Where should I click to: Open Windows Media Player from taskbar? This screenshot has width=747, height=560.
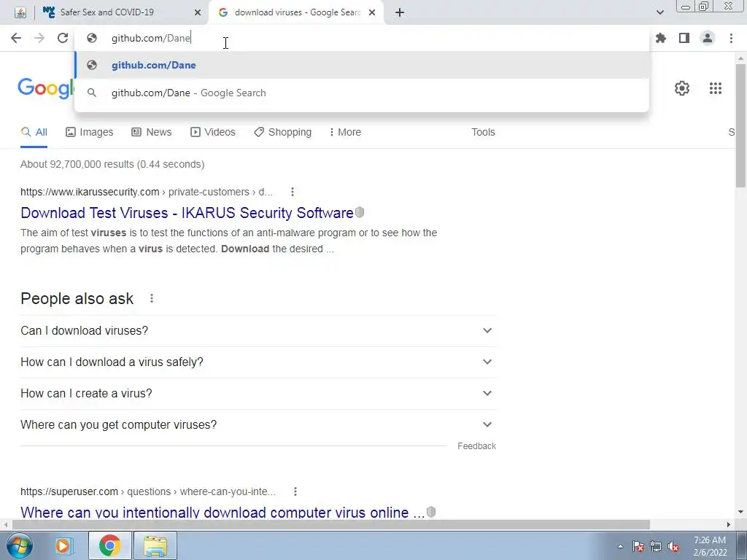(63, 545)
